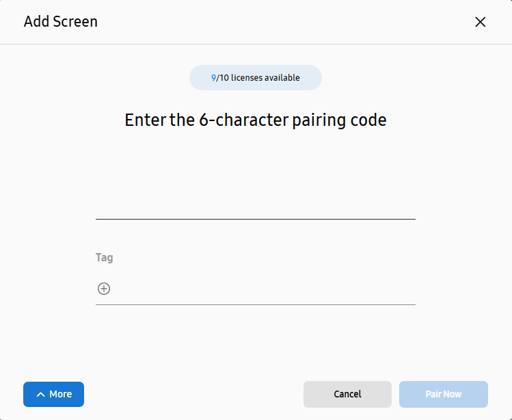Click the circled plus add-tag icon
The width and height of the screenshot is (512, 420).
coord(104,289)
